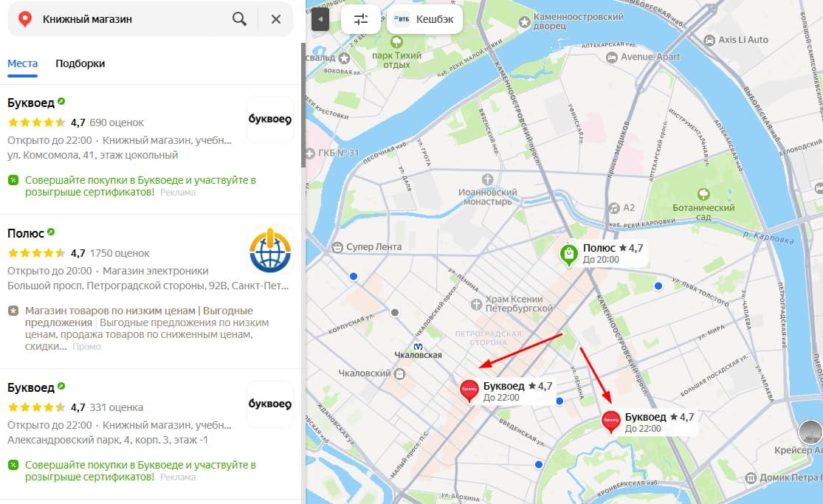Screen dimensions: 823x504
Task: Open the Чкаловская metro station icon
Action: pyautogui.click(x=418, y=345)
